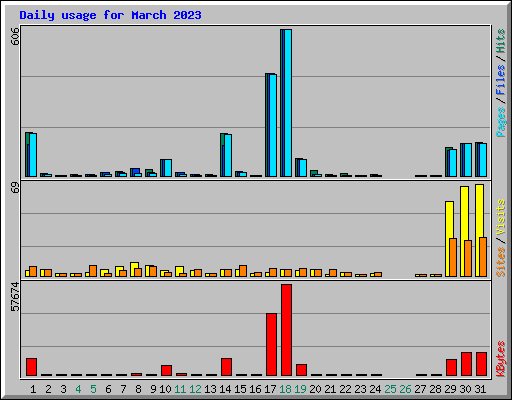
Task: Click the day 30 red KBytes bar
Action: click(466, 364)
